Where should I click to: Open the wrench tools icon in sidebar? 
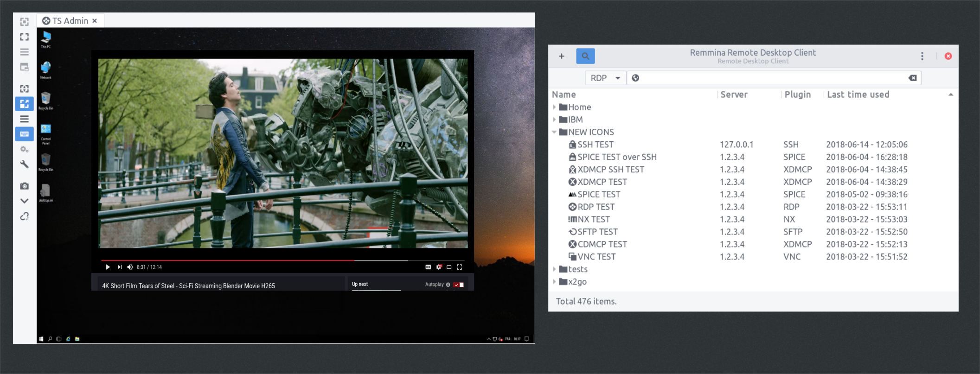25,164
